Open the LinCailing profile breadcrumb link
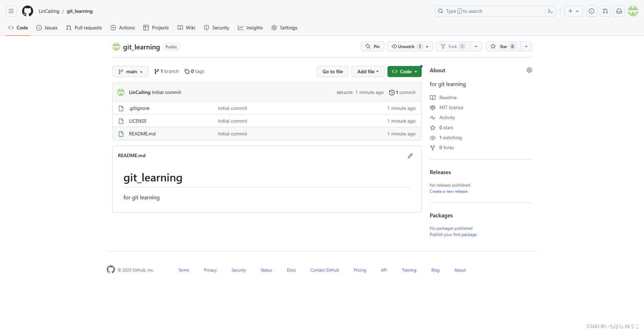644x332 pixels. click(49, 11)
